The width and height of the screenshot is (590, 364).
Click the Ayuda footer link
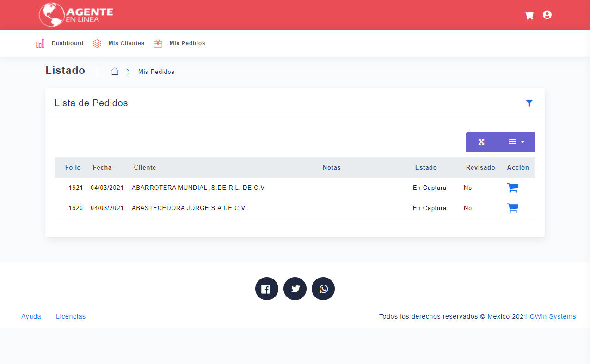point(31,316)
